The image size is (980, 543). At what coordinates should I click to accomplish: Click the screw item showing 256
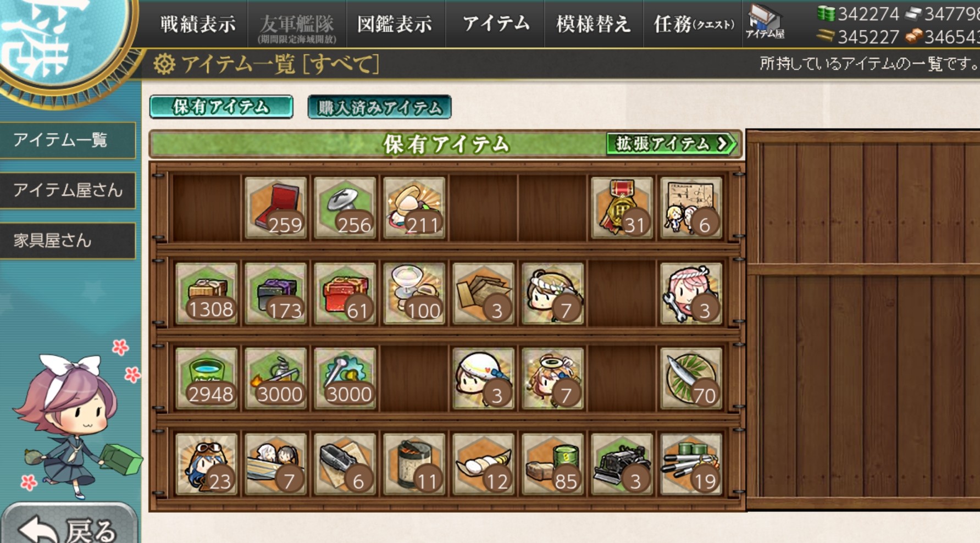tap(345, 208)
